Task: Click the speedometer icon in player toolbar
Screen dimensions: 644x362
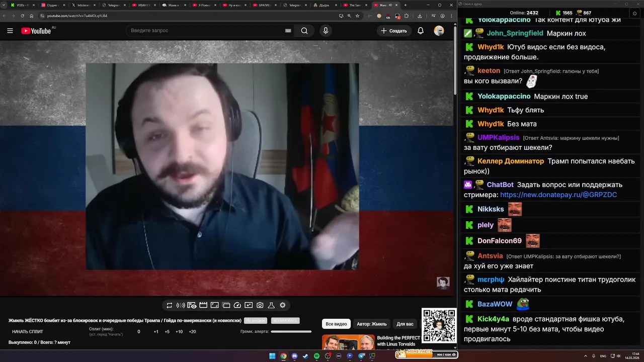Action: tap(237, 305)
